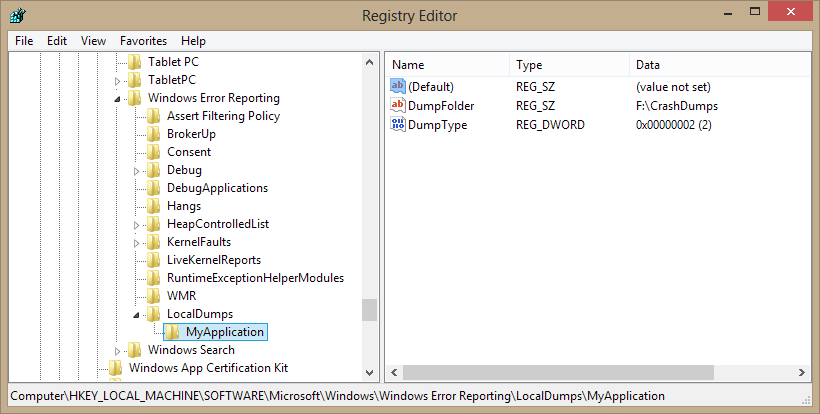Click the RuntimeExceptionHelperModules folder icon
The width and height of the screenshot is (820, 414).
click(x=154, y=278)
